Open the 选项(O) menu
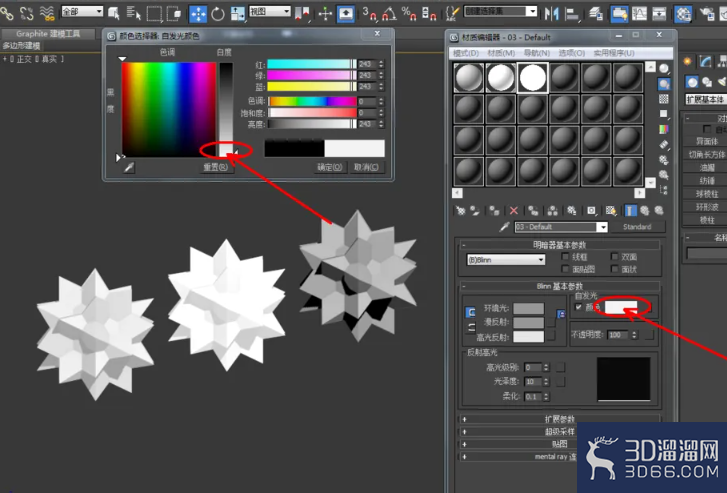Screen dimensions: 727x493 (x=572, y=53)
